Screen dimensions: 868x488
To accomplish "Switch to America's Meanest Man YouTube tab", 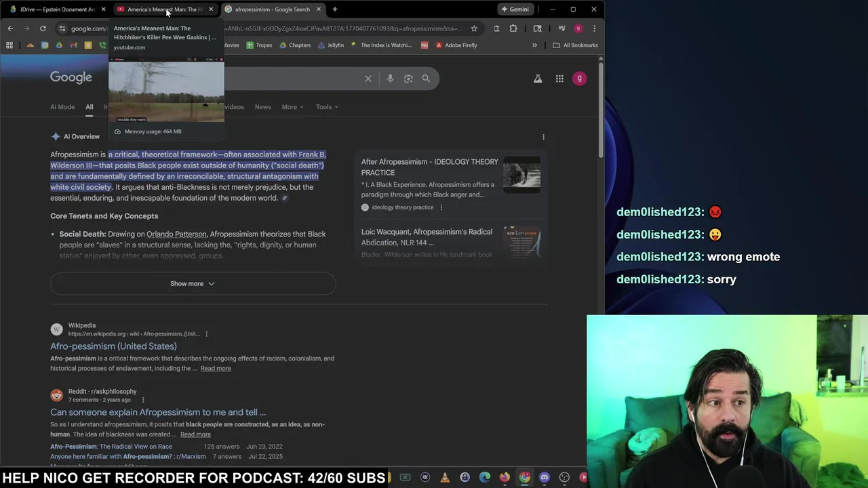I will [165, 9].
